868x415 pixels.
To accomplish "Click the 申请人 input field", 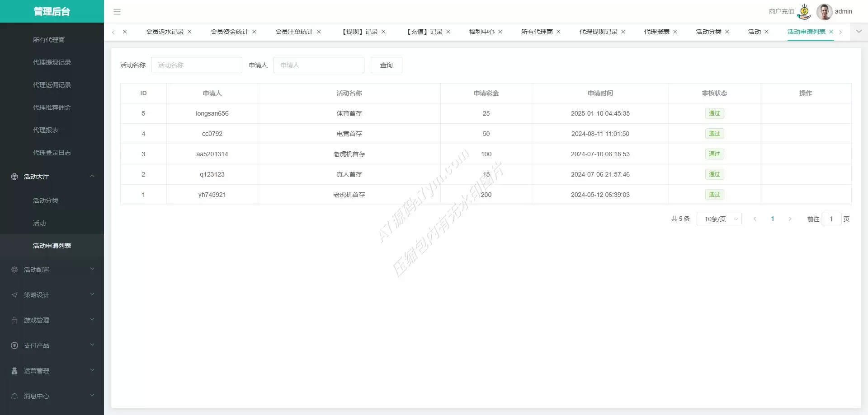I will click(318, 65).
